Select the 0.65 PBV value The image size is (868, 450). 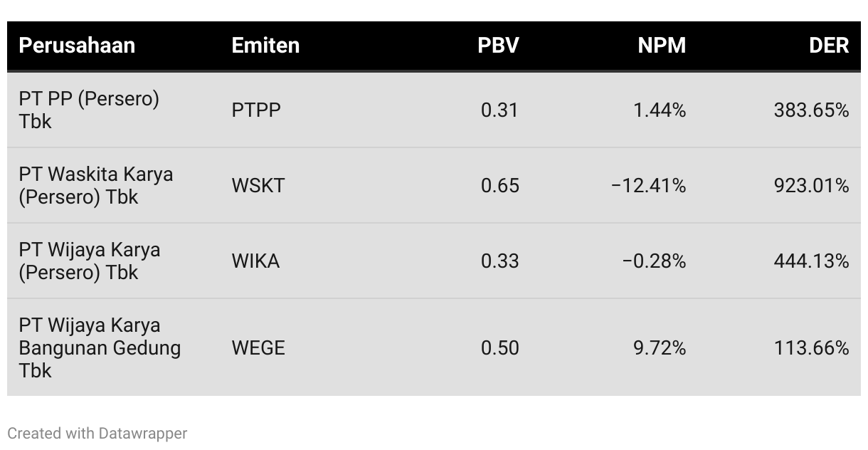500,186
